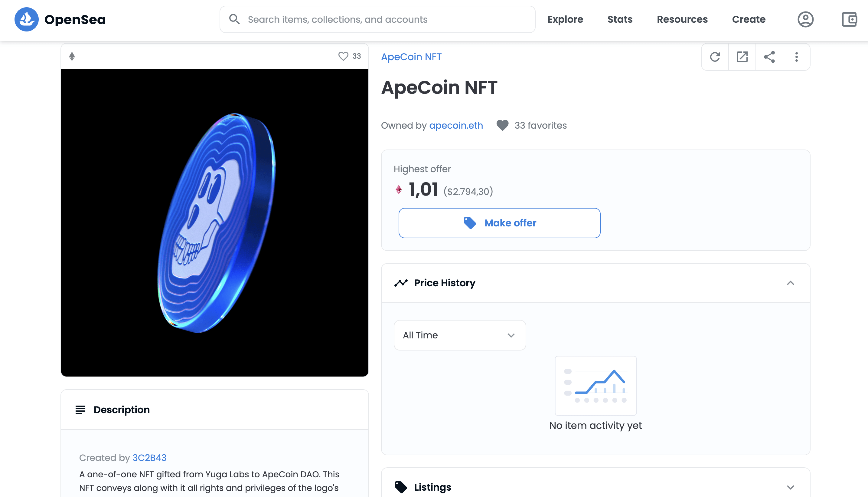
Task: Open the search magnifier icon
Action: [x=234, y=19]
